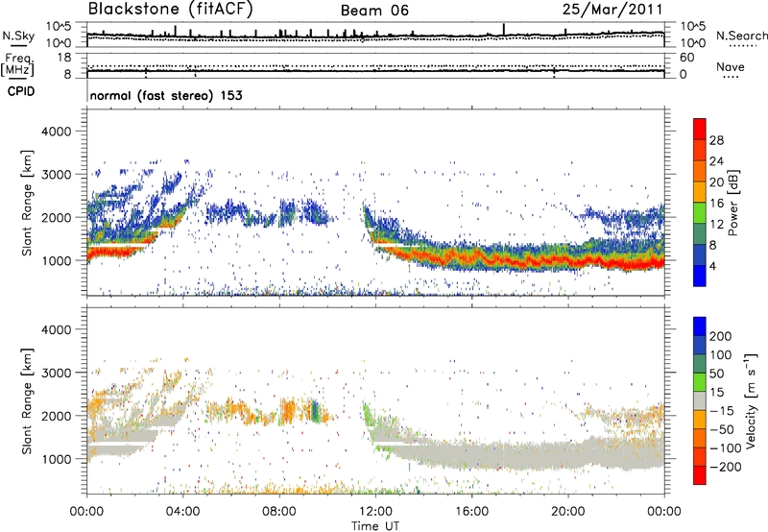768x532 pixels.
Task: Pick the red velocity swatch below -200
Action: point(700,475)
